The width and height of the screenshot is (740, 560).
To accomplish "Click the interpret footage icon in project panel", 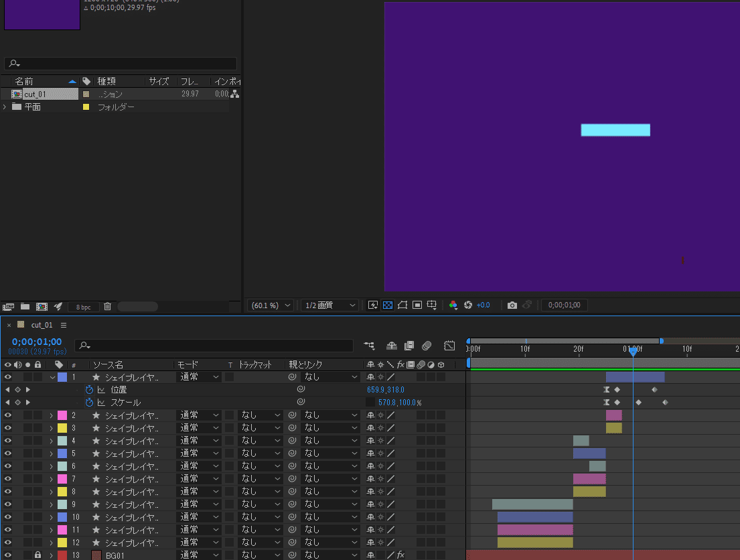I will click(x=8, y=306).
